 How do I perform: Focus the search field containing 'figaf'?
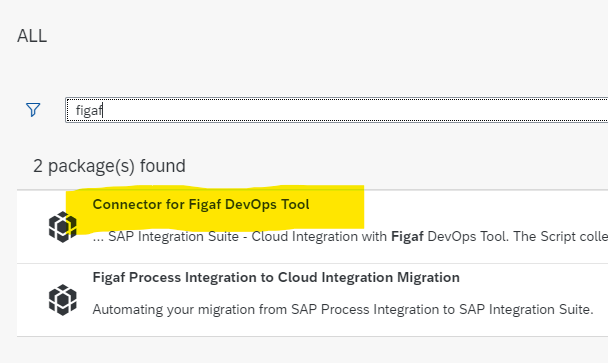pyautogui.click(x=337, y=110)
